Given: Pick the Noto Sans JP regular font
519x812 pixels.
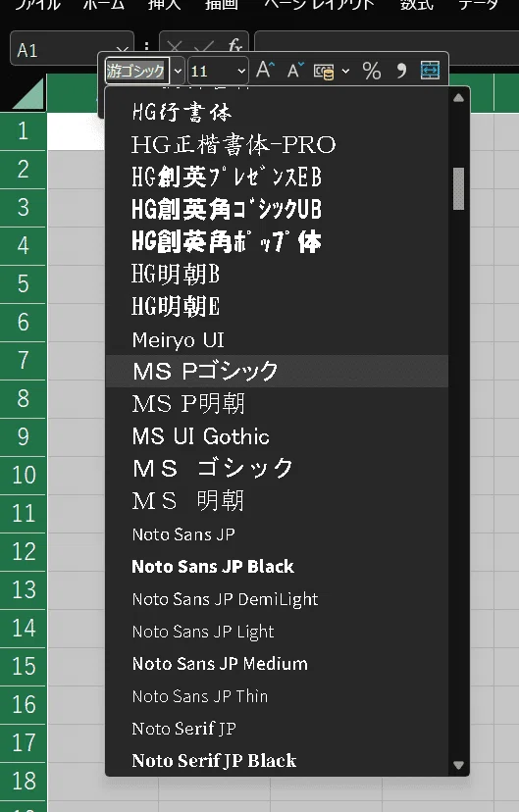Looking at the screenshot, I should pyautogui.click(x=277, y=533).
